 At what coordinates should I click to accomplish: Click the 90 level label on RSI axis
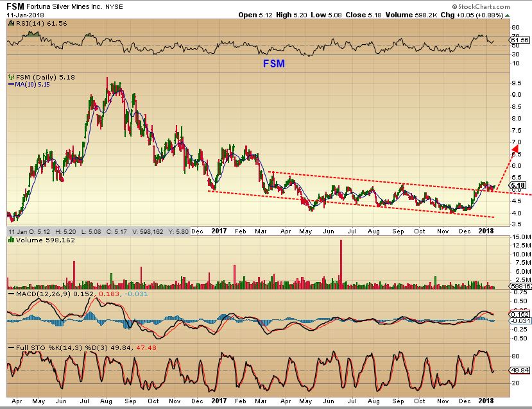tap(515, 28)
